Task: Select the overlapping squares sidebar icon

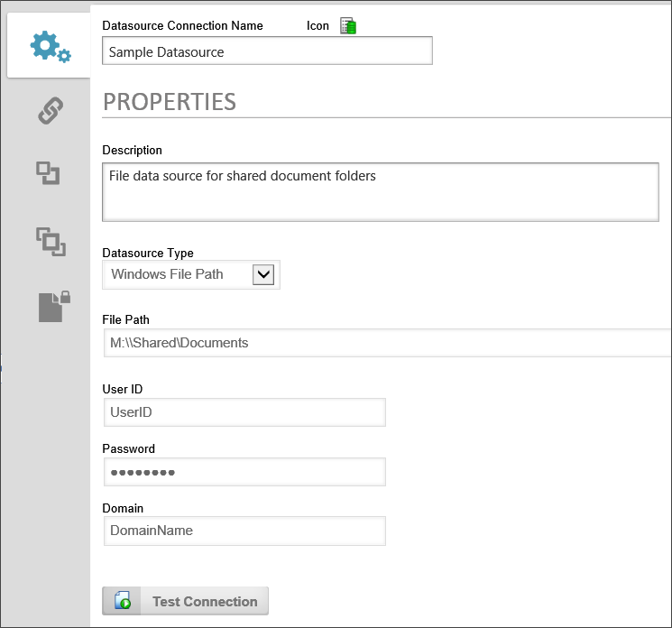Action: click(51, 240)
